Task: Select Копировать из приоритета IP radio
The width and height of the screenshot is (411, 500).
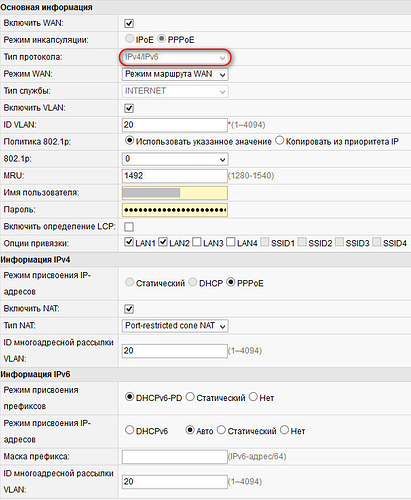Action: tap(279, 141)
